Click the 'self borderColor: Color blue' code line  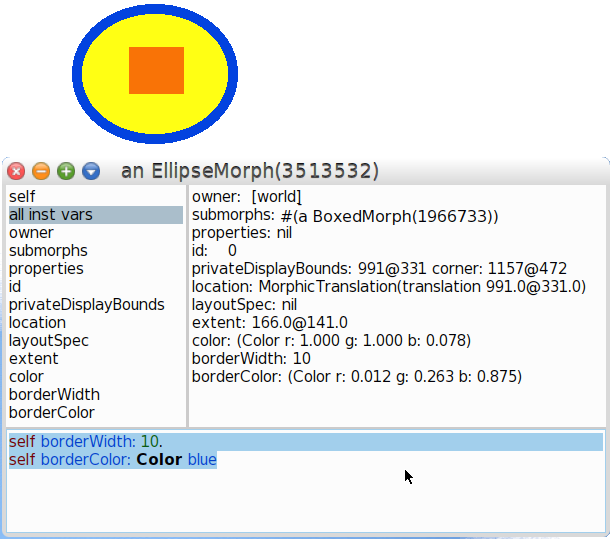(112, 460)
